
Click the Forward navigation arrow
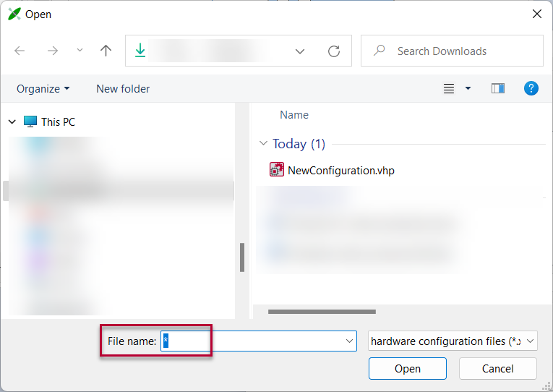click(x=52, y=51)
